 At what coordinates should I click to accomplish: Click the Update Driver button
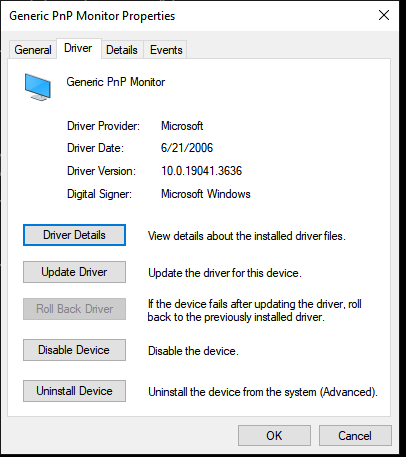coord(74,272)
